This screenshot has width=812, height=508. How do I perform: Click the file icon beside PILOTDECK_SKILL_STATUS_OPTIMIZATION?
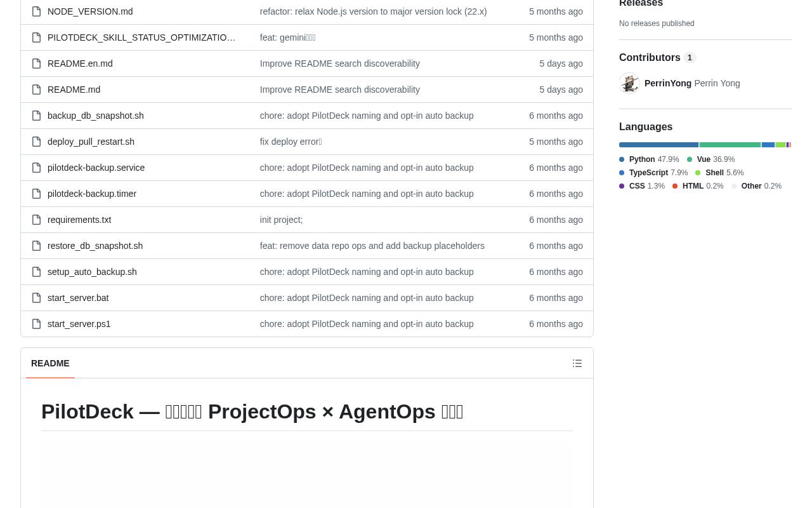click(36, 37)
